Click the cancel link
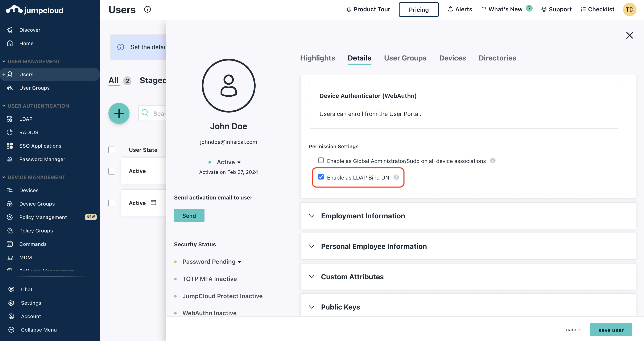 (574, 330)
